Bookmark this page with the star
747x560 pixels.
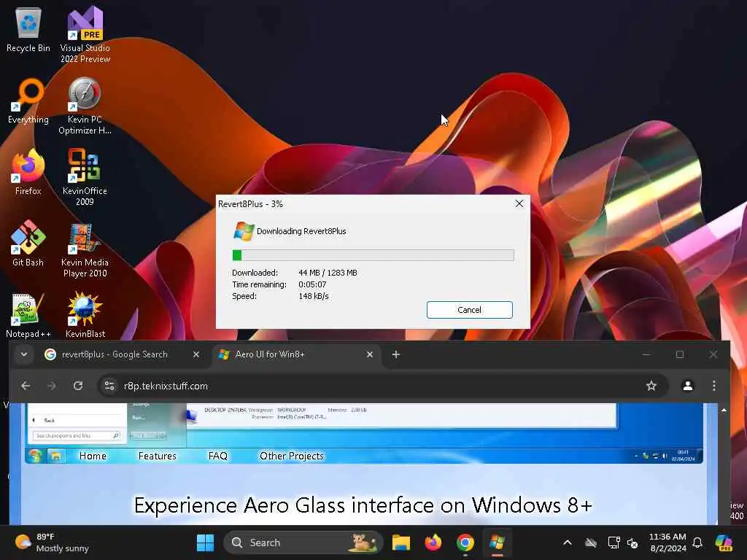pyautogui.click(x=651, y=386)
